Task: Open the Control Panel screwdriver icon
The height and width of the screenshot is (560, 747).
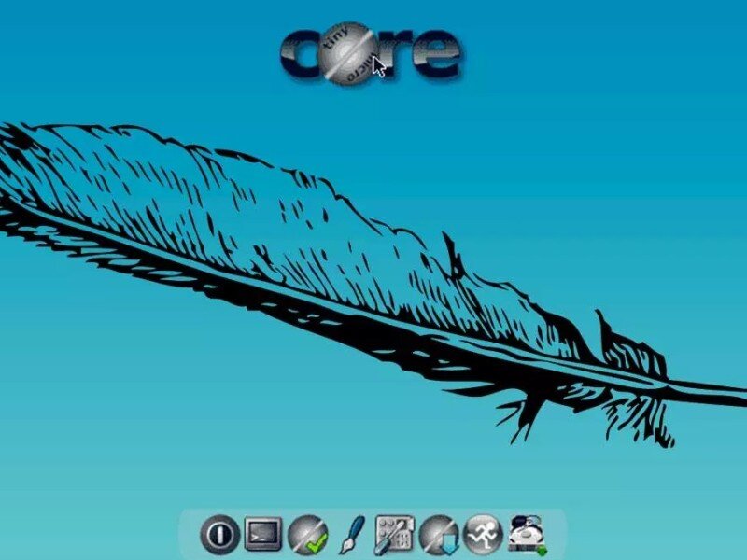Action: (394, 535)
